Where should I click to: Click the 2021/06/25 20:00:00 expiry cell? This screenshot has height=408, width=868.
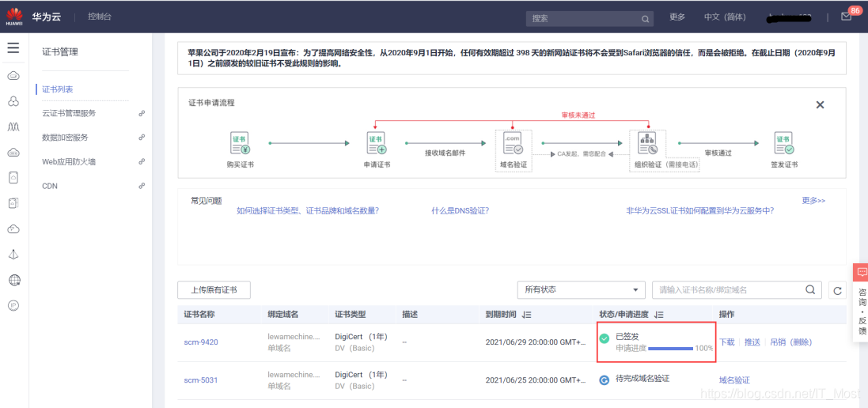(x=536, y=380)
